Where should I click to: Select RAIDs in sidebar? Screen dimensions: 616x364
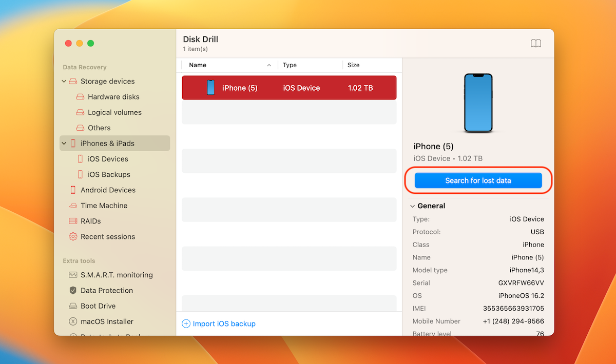[90, 221]
